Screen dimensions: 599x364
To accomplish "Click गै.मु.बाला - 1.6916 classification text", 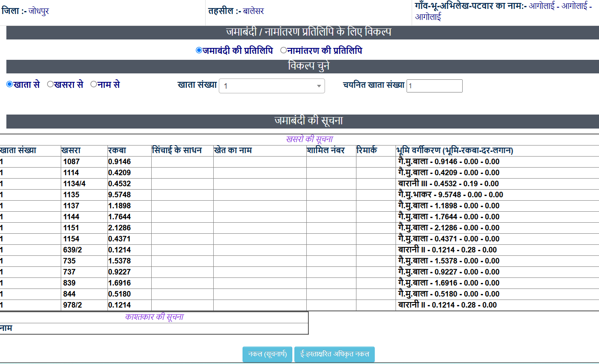I will tap(449, 283).
